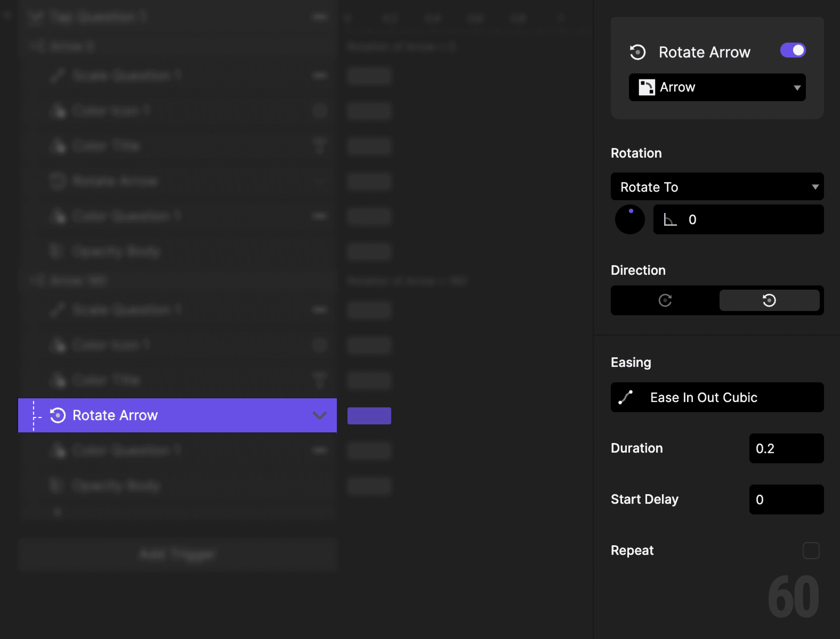Screen dimensions: 840x639
Task: Click the purple timeline bar beside Rotate Arrow
Action: pos(369,416)
